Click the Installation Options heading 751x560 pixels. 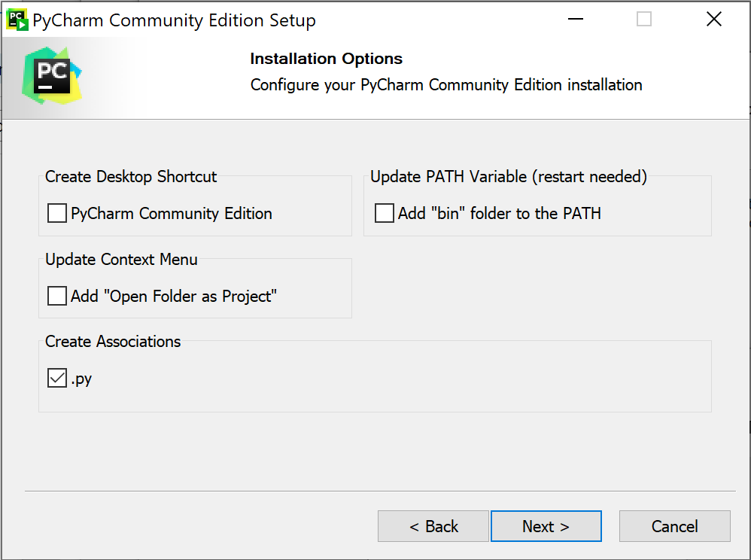click(326, 59)
